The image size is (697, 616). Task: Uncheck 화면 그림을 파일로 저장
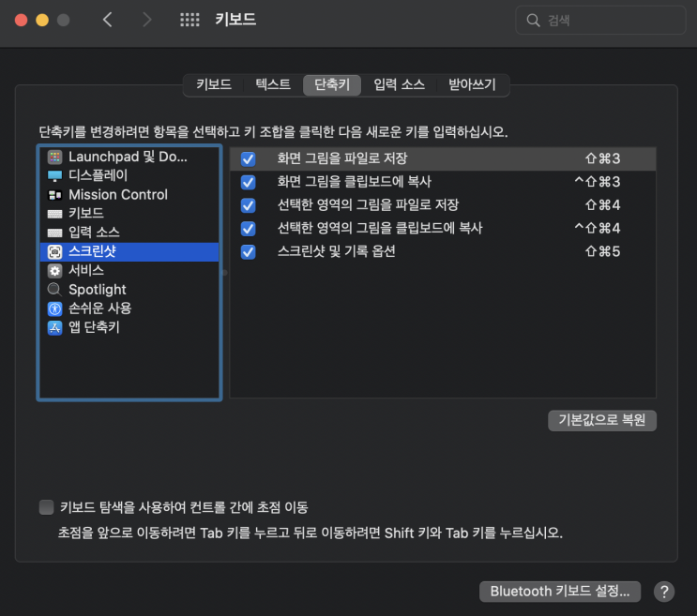tap(248, 159)
